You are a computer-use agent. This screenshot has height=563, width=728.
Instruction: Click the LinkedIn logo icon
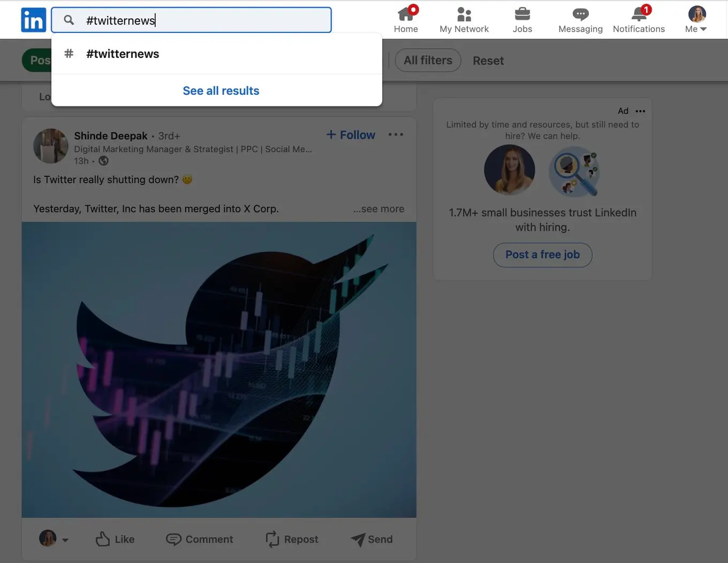pyautogui.click(x=33, y=20)
